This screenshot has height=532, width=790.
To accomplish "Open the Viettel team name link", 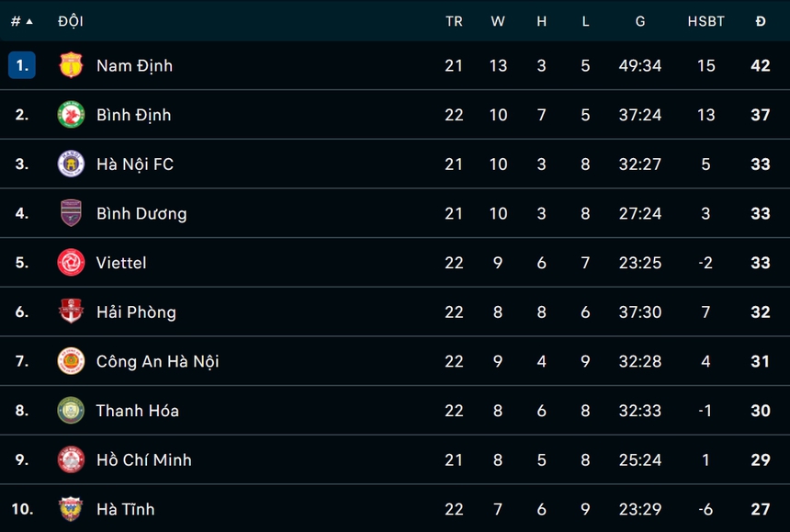I will coord(121,263).
